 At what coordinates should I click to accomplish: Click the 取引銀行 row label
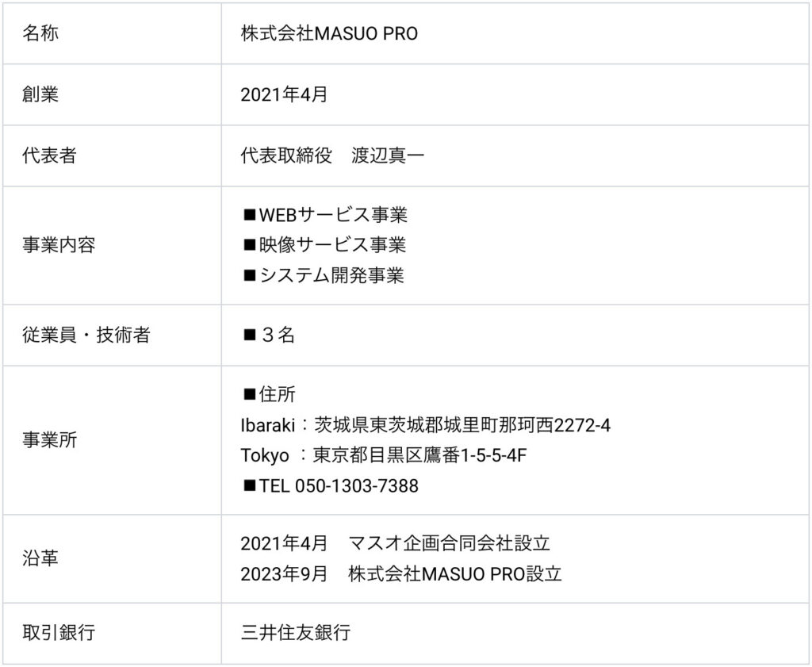[59, 633]
